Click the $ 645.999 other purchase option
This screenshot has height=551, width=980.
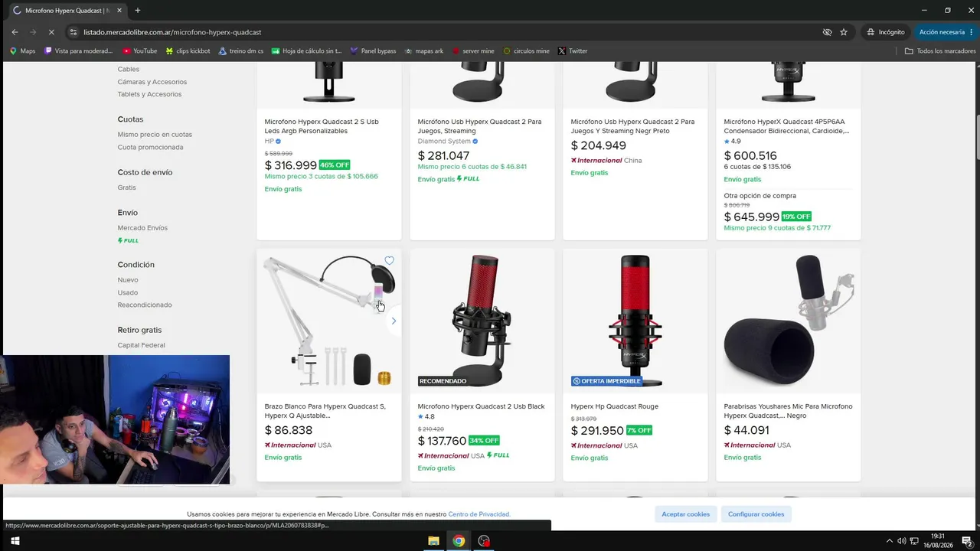pyautogui.click(x=752, y=217)
